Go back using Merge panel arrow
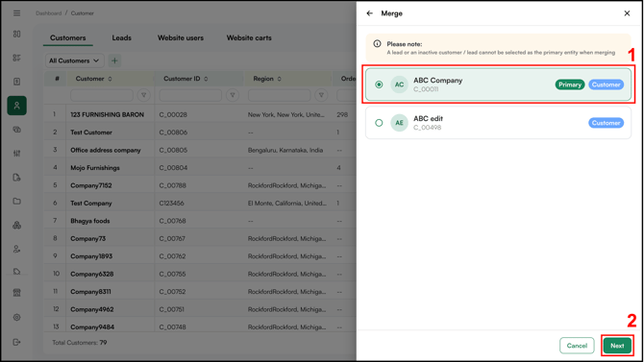The width and height of the screenshot is (644, 362). [x=370, y=13]
